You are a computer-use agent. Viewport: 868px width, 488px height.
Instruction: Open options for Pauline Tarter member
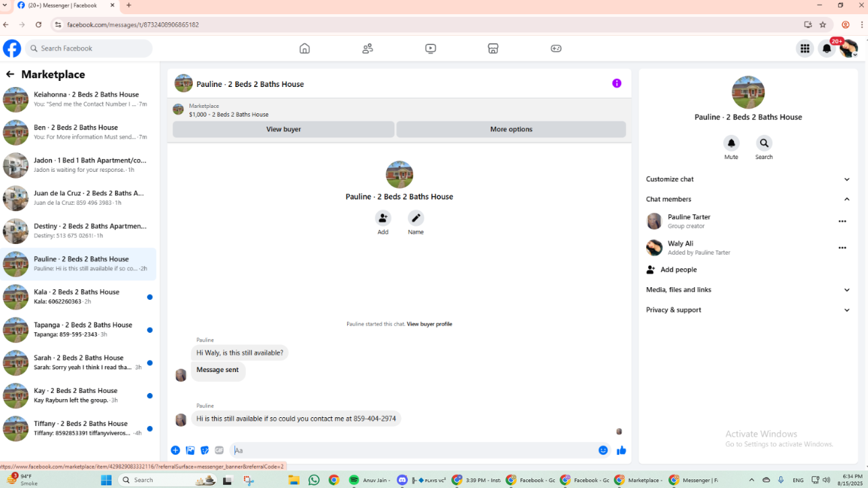[842, 221]
